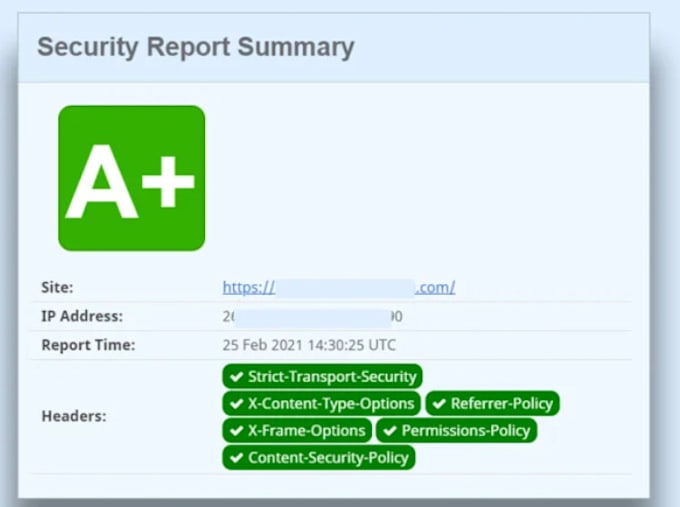The width and height of the screenshot is (680, 507).
Task: Click the IP Address: row label
Action: click(82, 316)
